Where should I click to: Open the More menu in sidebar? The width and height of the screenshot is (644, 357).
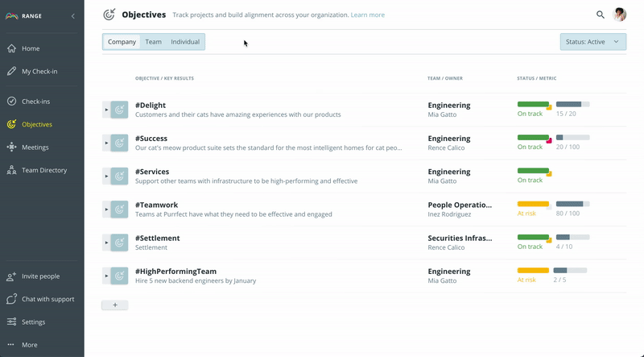pyautogui.click(x=29, y=345)
